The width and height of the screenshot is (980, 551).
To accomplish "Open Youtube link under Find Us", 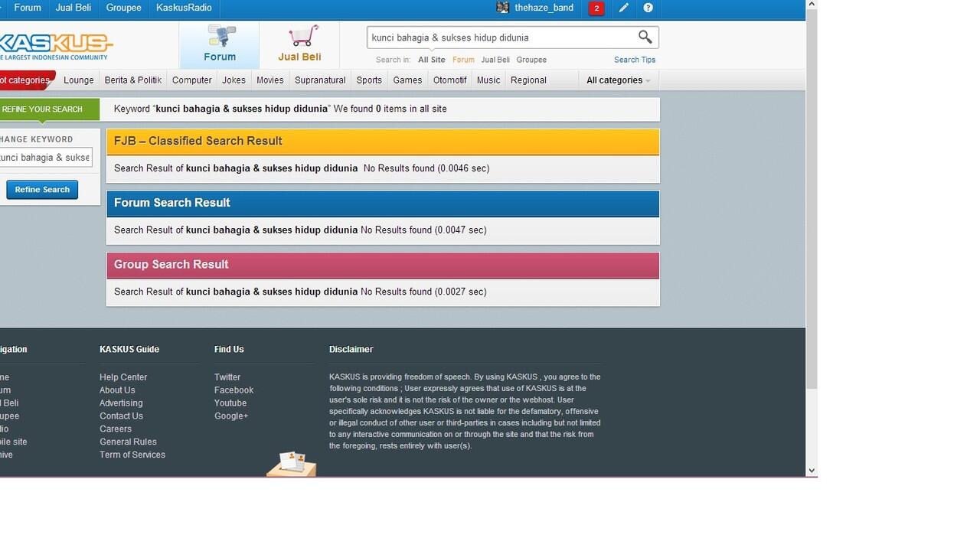I will (x=230, y=403).
